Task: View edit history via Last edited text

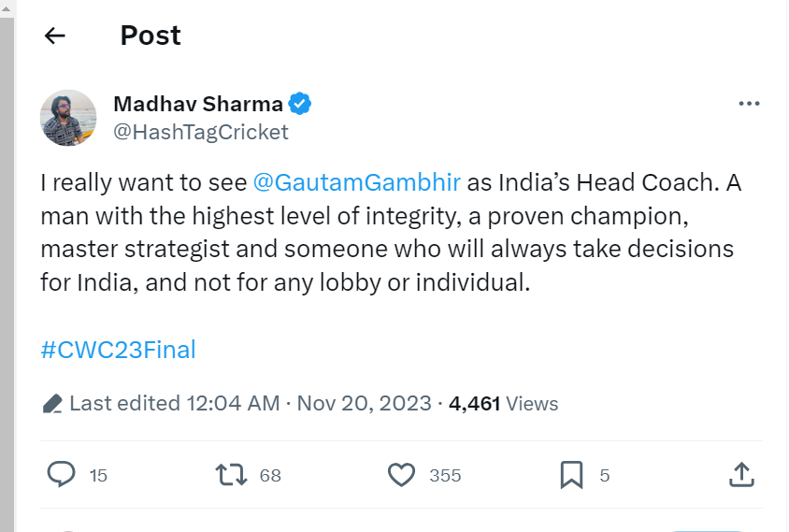Action: coord(174,404)
